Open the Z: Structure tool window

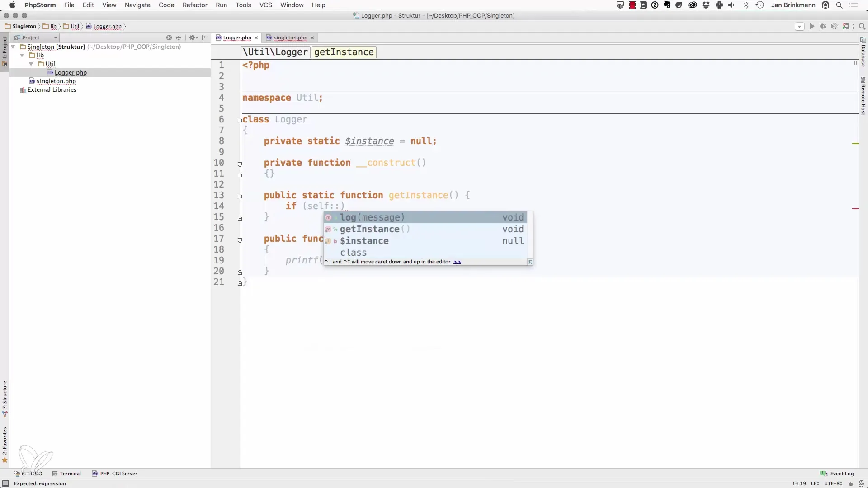(x=5, y=399)
